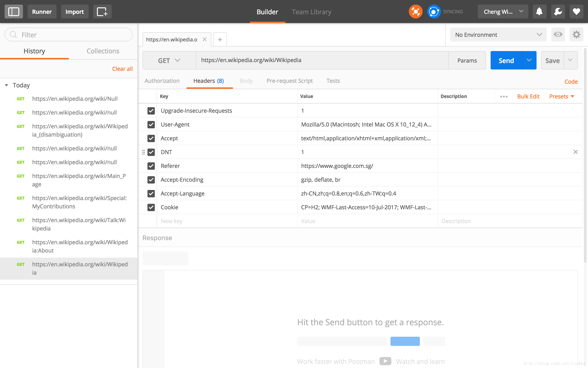Open the Code link
The image size is (588, 368).
[571, 81]
